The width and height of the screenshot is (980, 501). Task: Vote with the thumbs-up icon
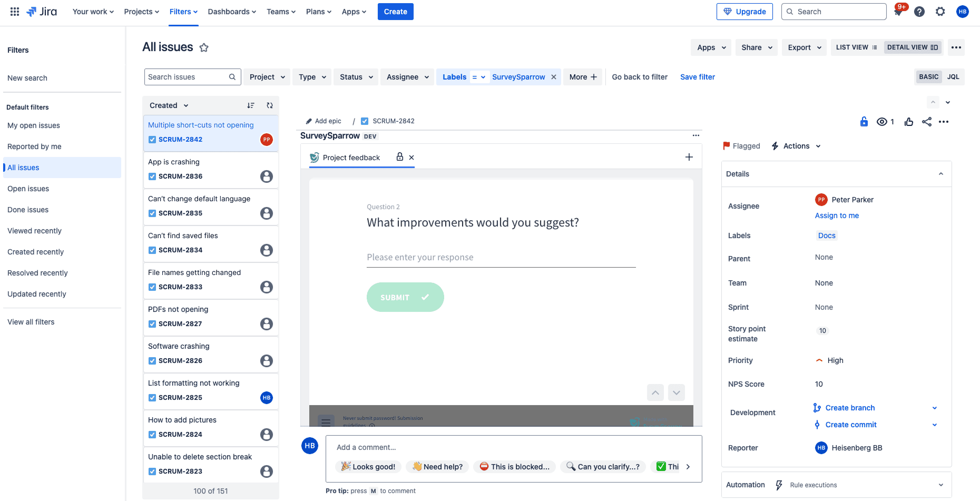pos(908,121)
